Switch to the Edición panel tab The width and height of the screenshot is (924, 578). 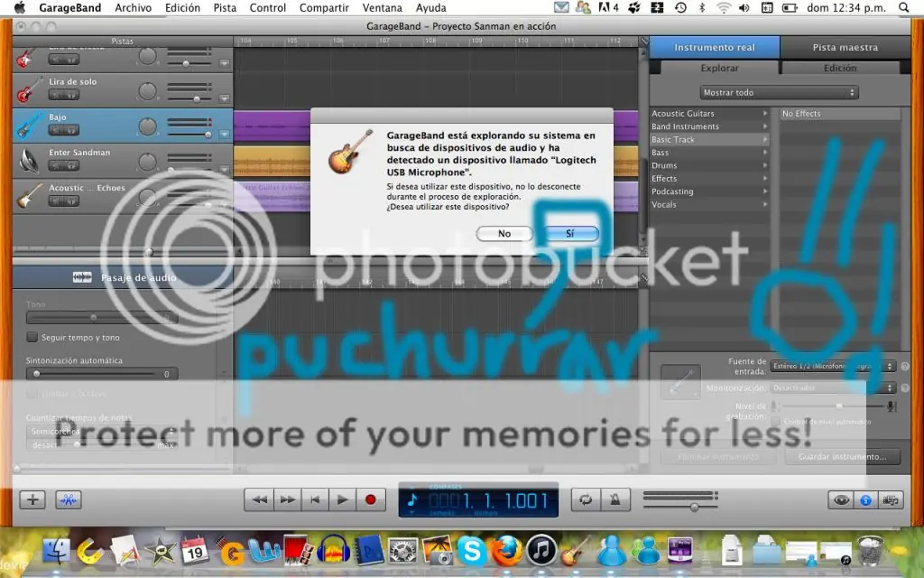tap(840, 68)
